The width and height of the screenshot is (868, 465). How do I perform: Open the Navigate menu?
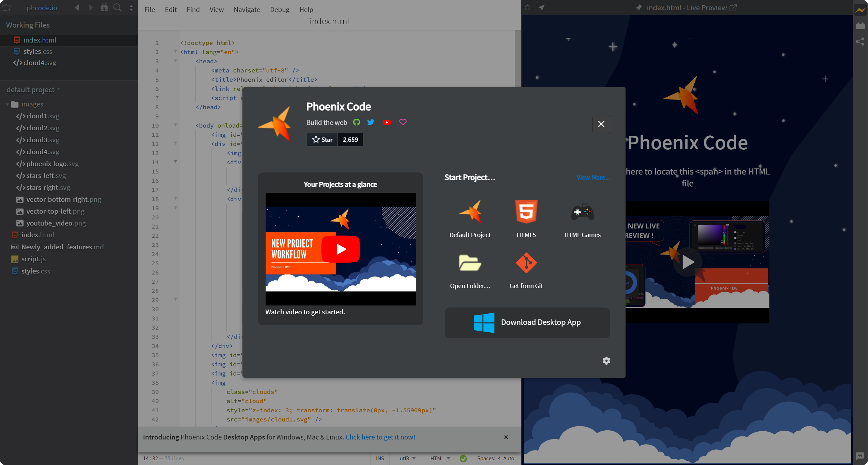[247, 10]
